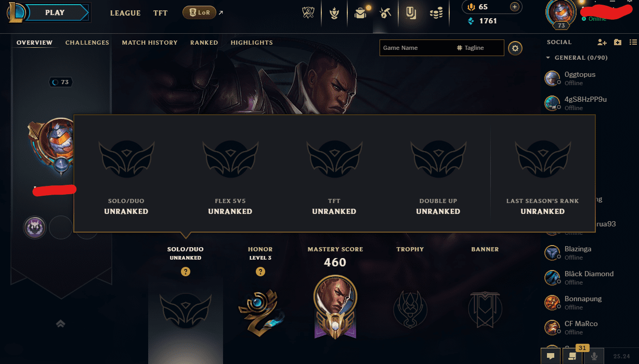
Task: Click the Play button
Action: [55, 12]
